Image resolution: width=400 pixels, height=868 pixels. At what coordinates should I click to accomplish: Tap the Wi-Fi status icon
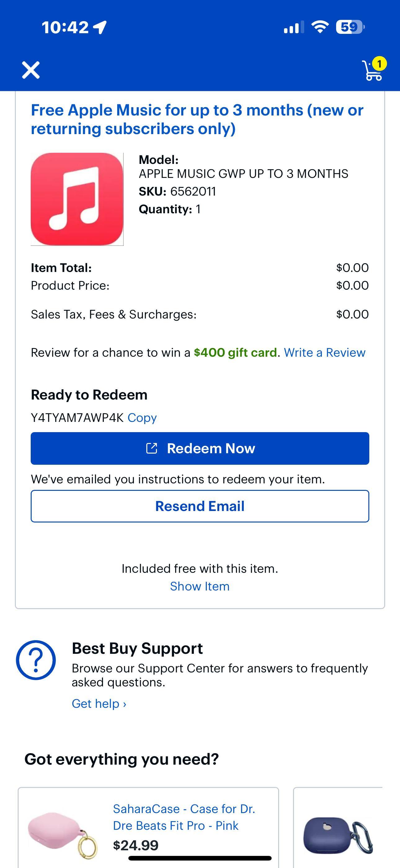point(320,27)
